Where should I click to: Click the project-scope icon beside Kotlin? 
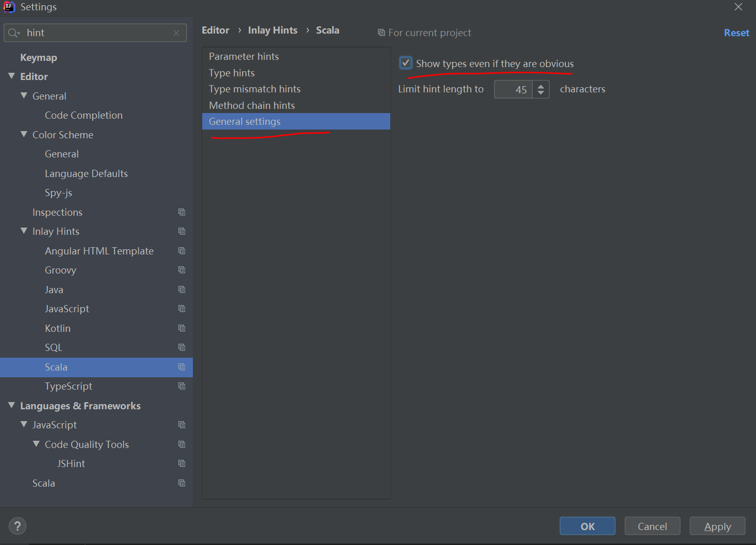pos(182,328)
